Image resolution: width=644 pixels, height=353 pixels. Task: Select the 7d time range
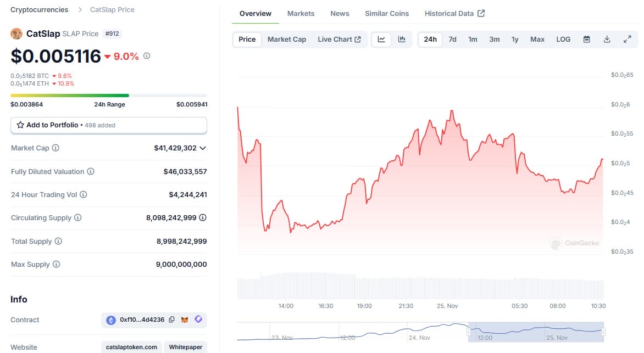tap(452, 39)
